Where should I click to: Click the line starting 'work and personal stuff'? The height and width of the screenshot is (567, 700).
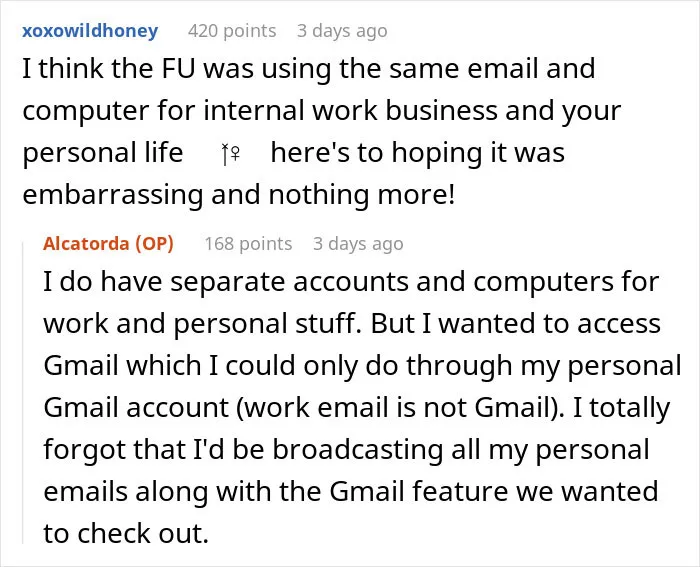tap(352, 324)
